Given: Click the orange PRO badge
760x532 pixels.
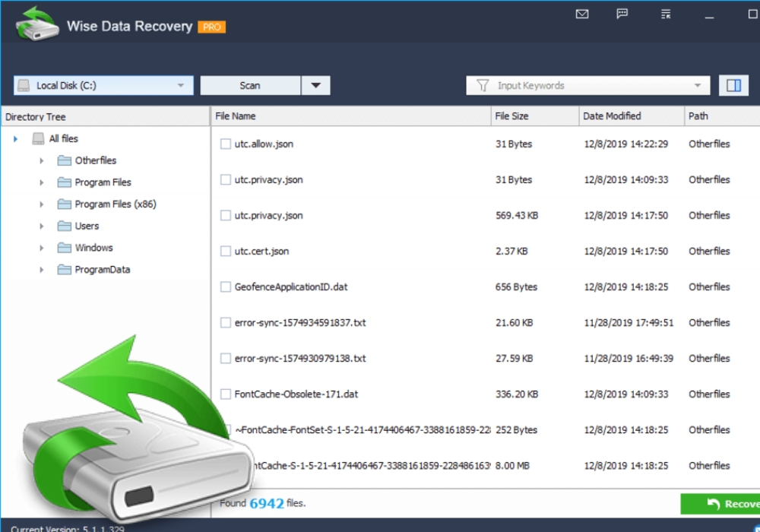Looking at the screenshot, I should (x=212, y=27).
